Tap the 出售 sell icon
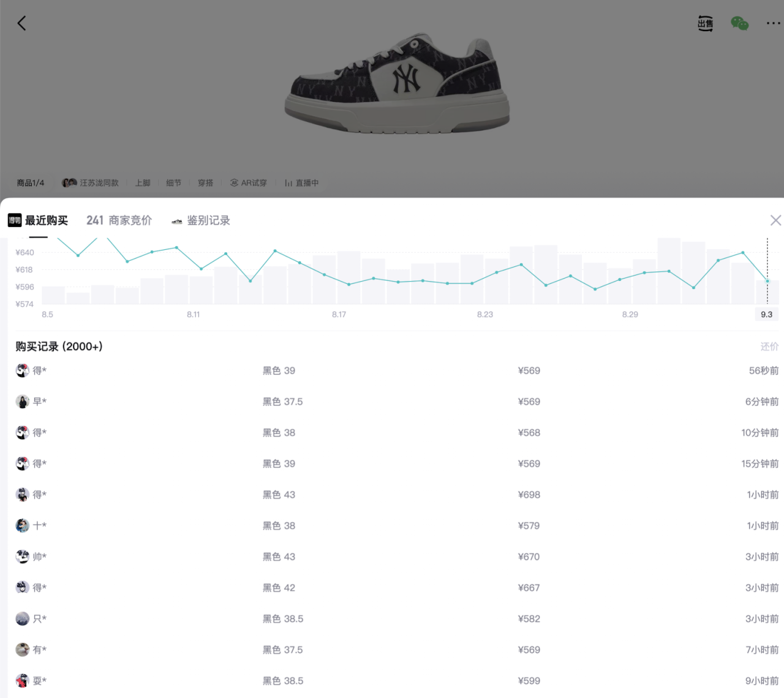 tap(706, 24)
